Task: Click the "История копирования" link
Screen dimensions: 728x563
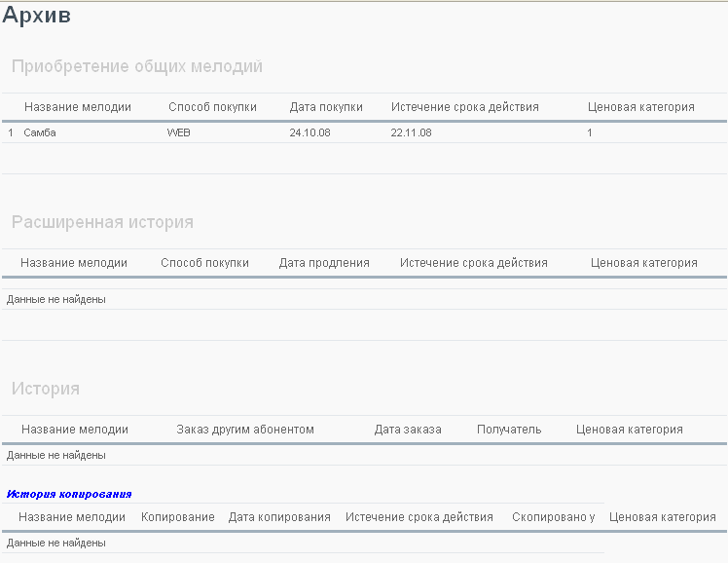Action: click(x=69, y=494)
